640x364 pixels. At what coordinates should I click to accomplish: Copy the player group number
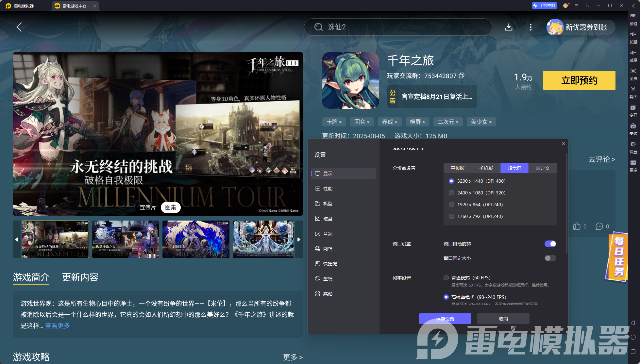click(x=462, y=76)
